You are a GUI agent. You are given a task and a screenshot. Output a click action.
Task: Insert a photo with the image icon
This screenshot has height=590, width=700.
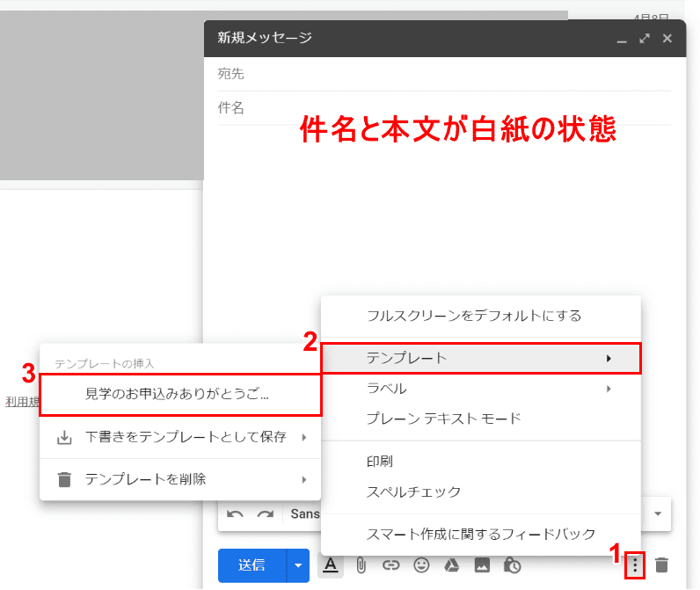pos(482,565)
